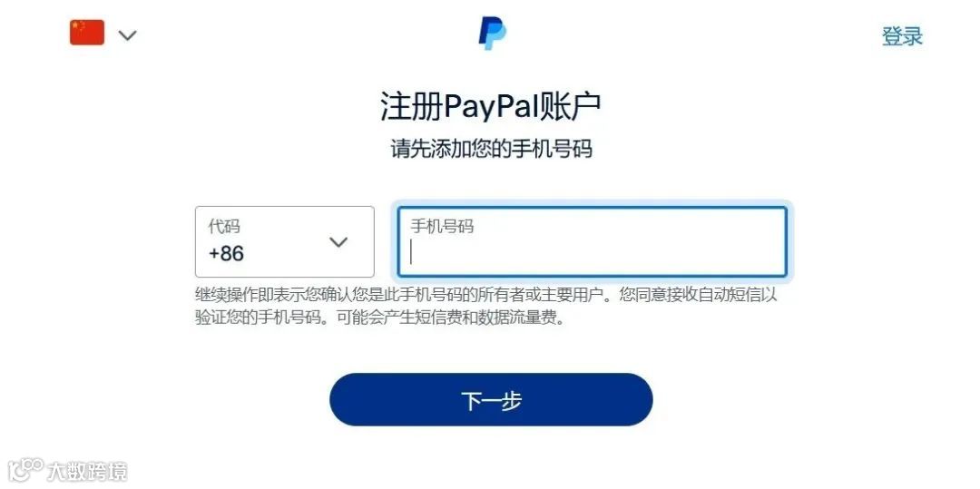Expand the chevron arrow in the 代码 box
This screenshot has width=980, height=489.
point(338,241)
